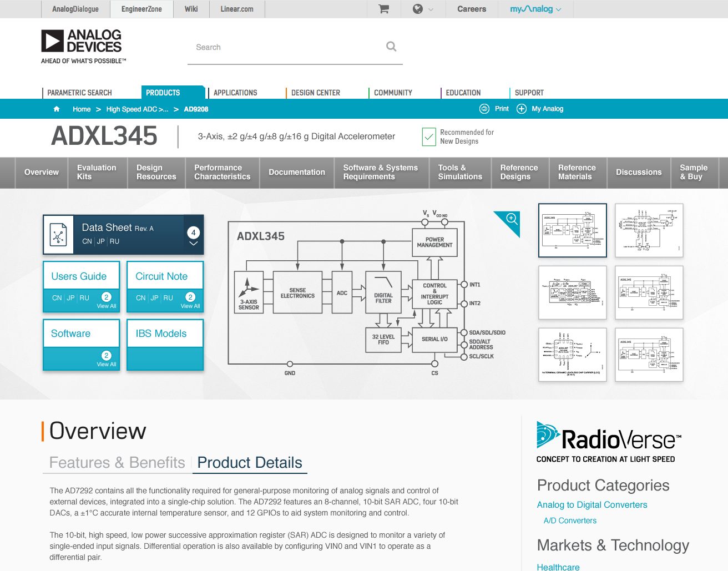Jump to Documentation section
Image resolution: width=728 pixels, height=571 pixels.
point(297,173)
